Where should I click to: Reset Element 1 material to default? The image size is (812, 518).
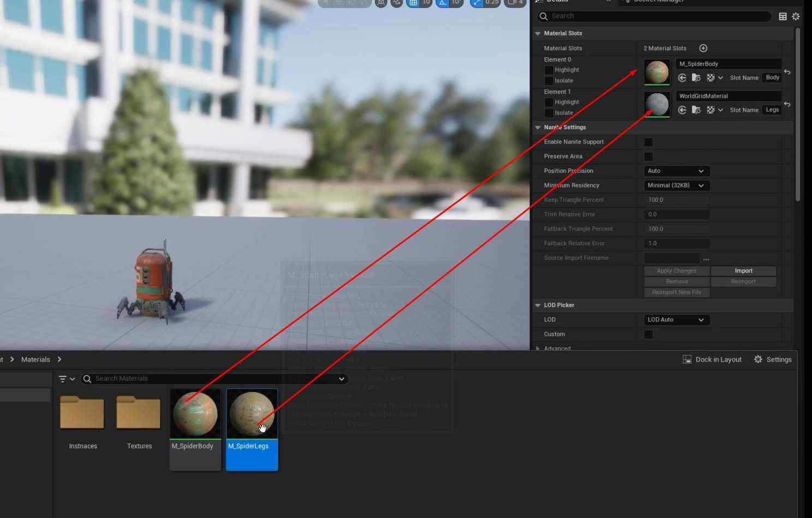[787, 104]
